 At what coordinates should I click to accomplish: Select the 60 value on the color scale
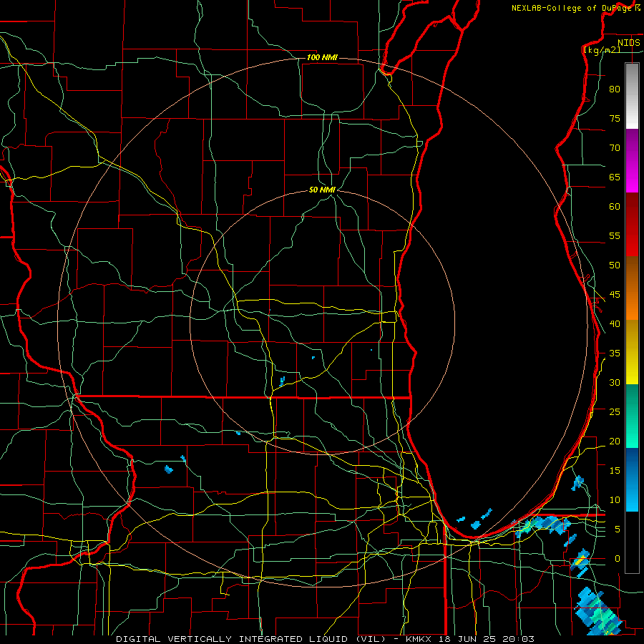[615, 207]
